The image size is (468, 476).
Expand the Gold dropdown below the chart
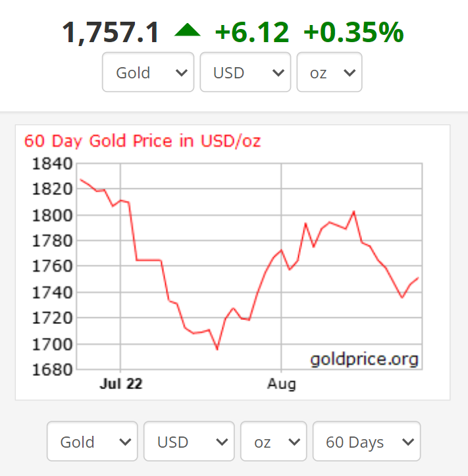pos(92,441)
